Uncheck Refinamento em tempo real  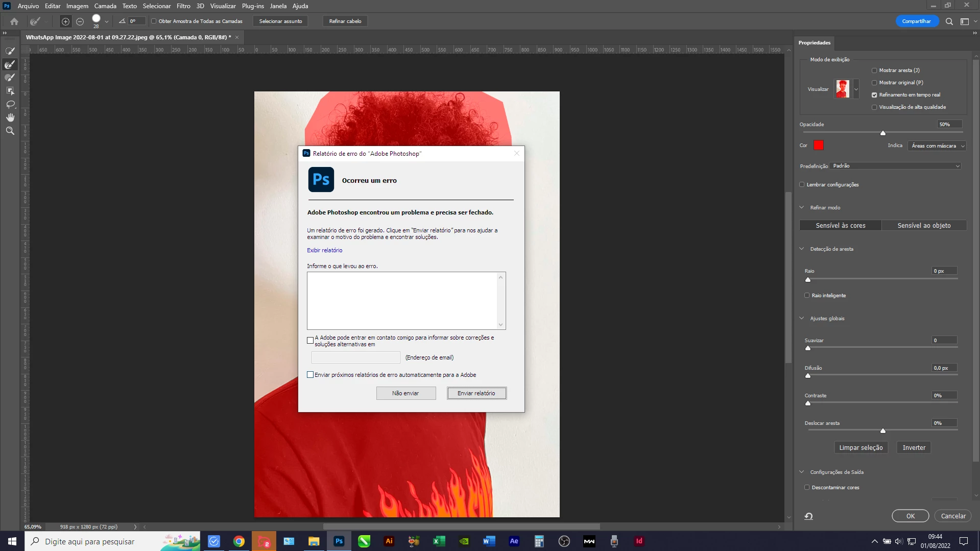pos(874,95)
